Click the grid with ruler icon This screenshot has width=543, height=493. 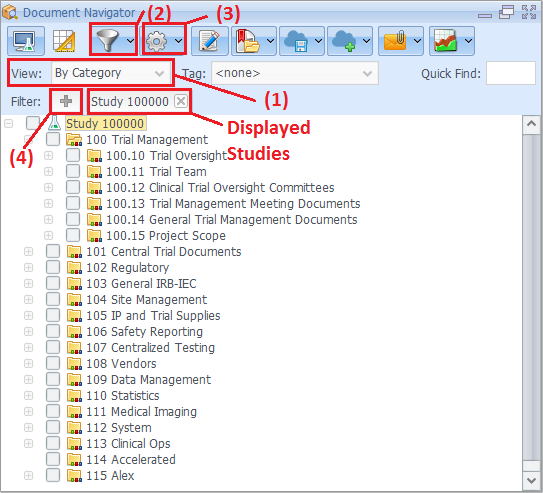(64, 41)
